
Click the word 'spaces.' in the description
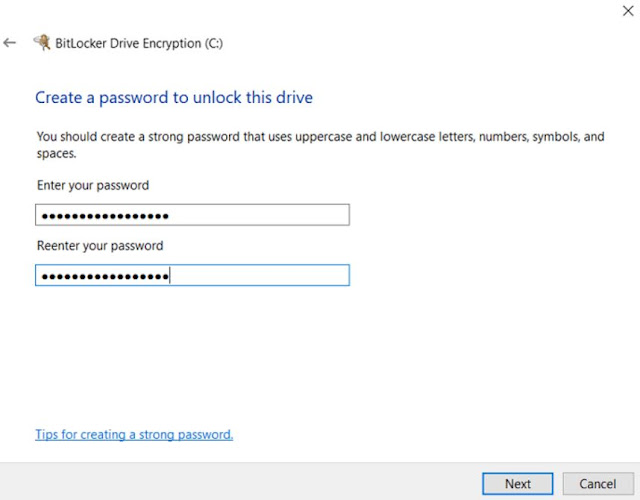(x=56, y=153)
